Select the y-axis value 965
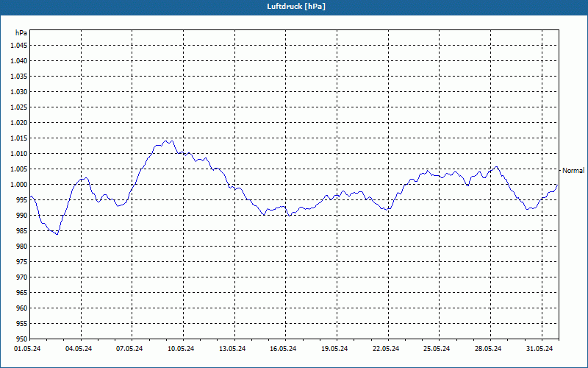 click(22, 292)
